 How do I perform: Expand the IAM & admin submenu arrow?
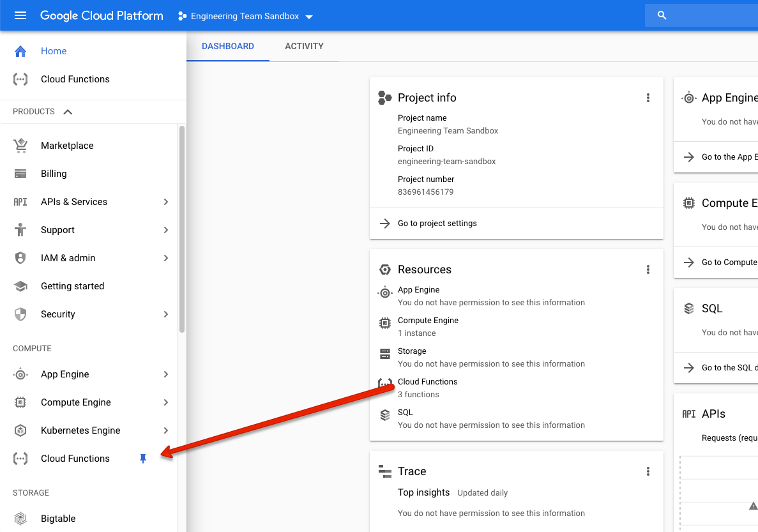point(166,258)
